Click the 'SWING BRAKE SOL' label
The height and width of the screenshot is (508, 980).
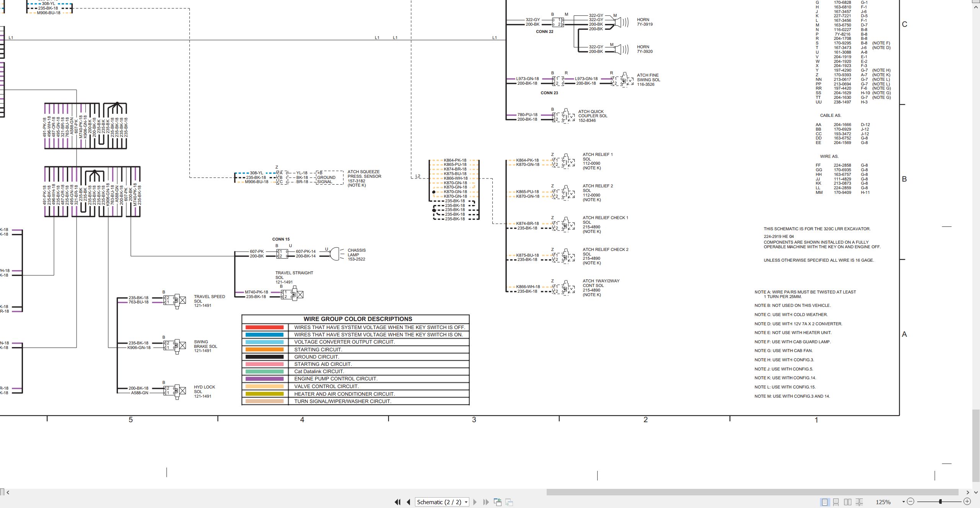pos(205,344)
